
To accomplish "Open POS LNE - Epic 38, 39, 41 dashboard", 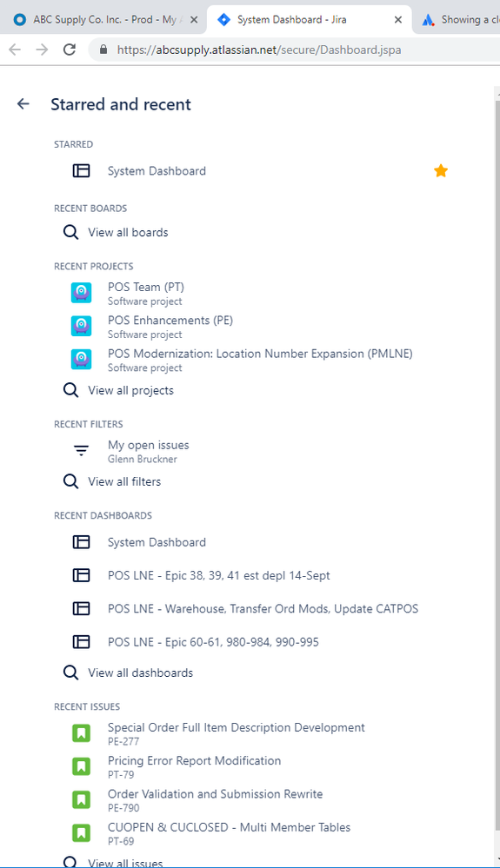I will tap(219, 576).
